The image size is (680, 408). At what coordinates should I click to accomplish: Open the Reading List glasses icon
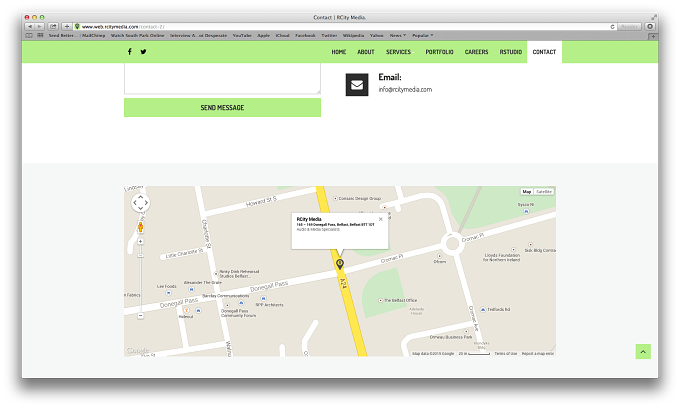(x=29, y=36)
